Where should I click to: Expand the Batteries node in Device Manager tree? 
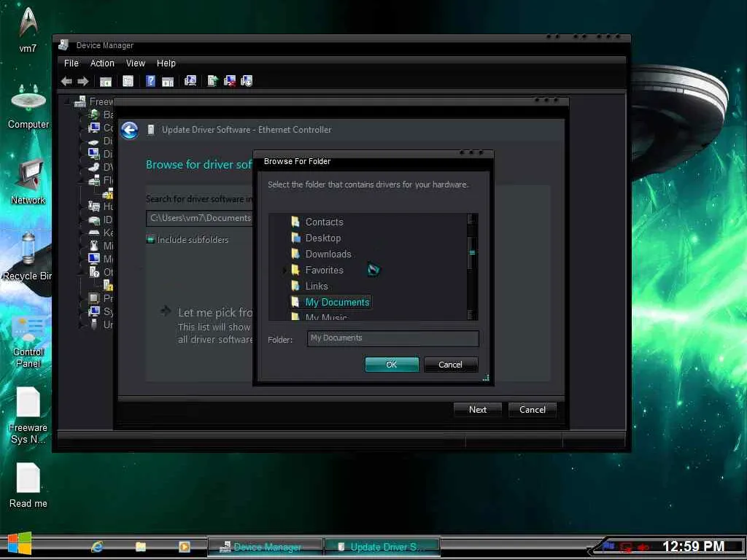click(x=82, y=114)
